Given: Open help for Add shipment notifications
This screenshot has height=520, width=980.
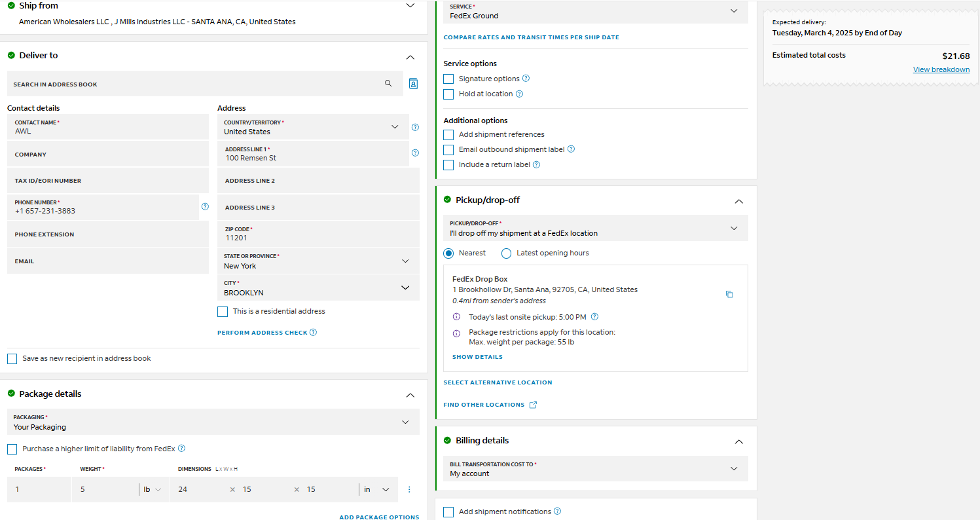Looking at the screenshot, I should 557,511.
